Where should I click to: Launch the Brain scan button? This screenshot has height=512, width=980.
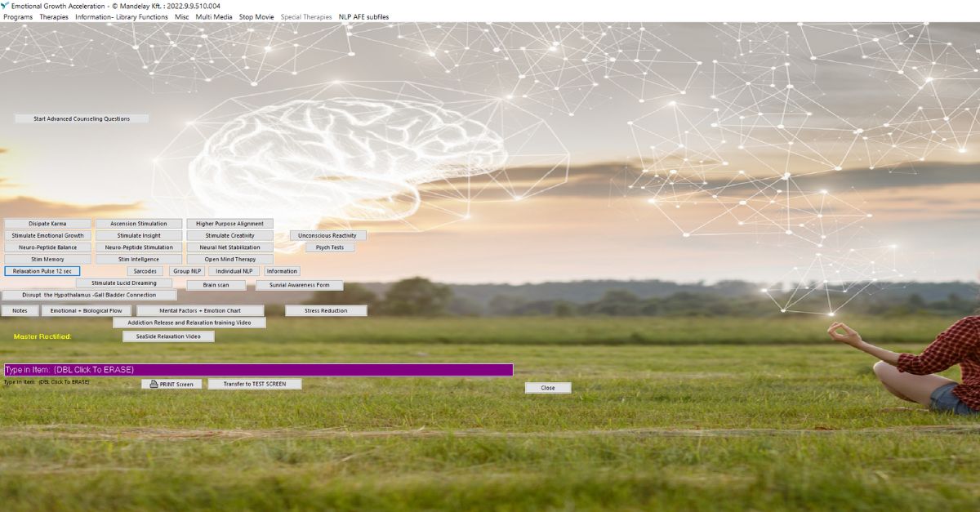(216, 285)
